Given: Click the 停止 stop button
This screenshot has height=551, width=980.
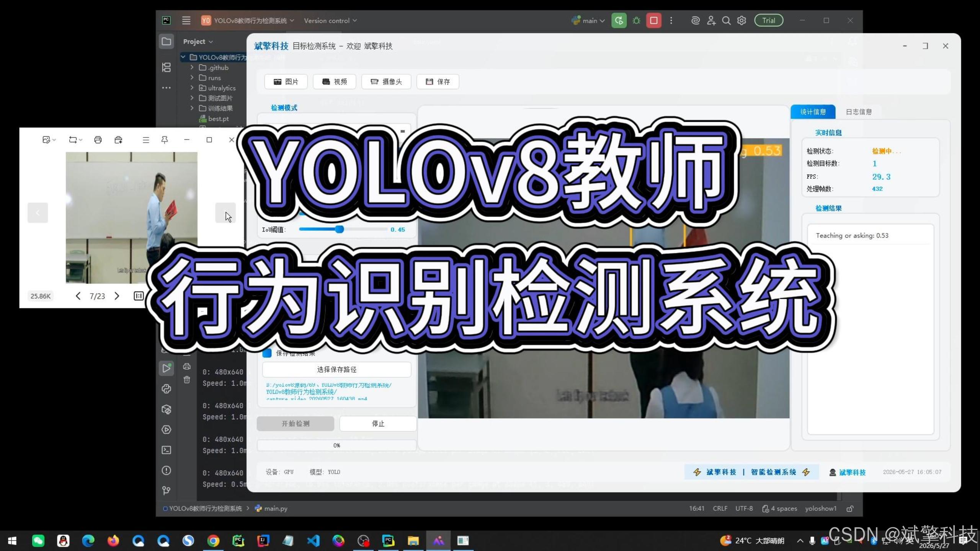Looking at the screenshot, I should (x=378, y=424).
